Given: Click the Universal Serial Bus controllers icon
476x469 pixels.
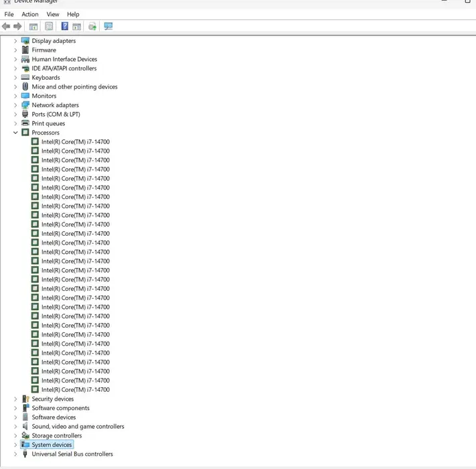Looking at the screenshot, I should [25, 454].
